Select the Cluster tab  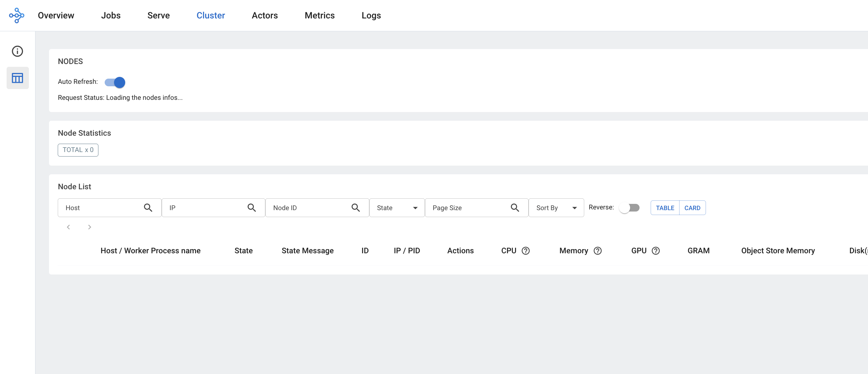(211, 16)
